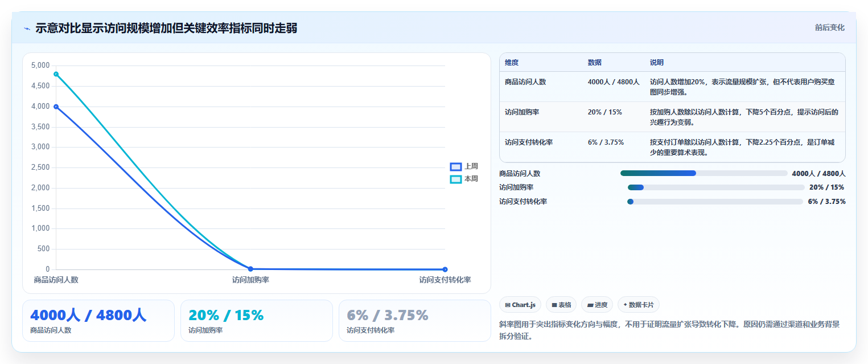Screen dimensions: 868x364
Task: Toggle the 本周 series in the chart legend
Action: click(x=464, y=179)
